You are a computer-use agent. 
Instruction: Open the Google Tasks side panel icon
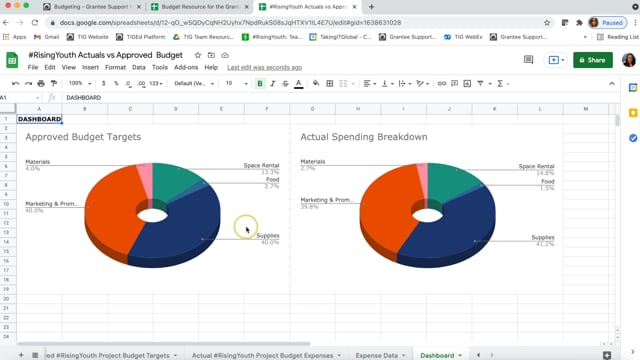[x=633, y=138]
